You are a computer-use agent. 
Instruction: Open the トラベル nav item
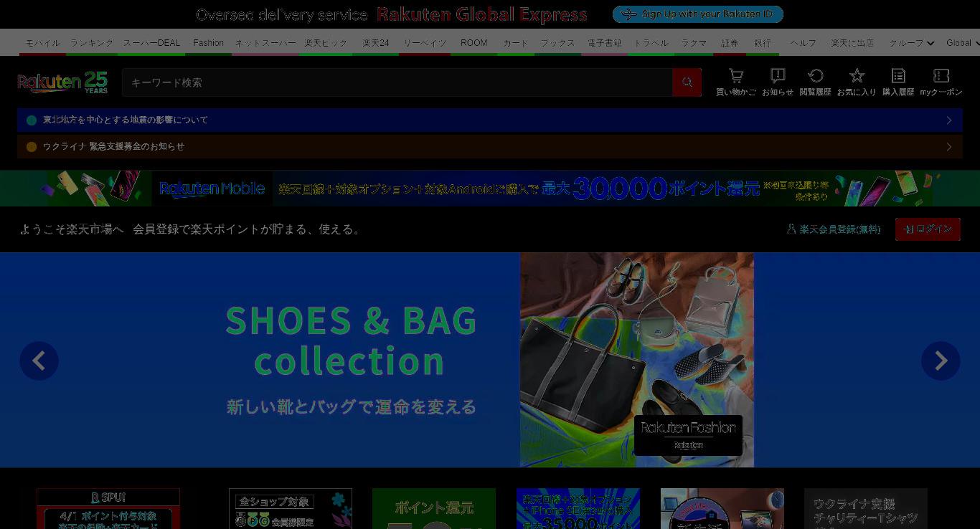(x=651, y=43)
